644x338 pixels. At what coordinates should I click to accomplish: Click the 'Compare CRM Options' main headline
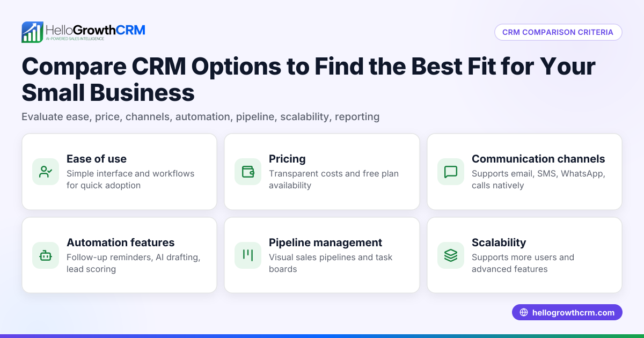pos(309,79)
